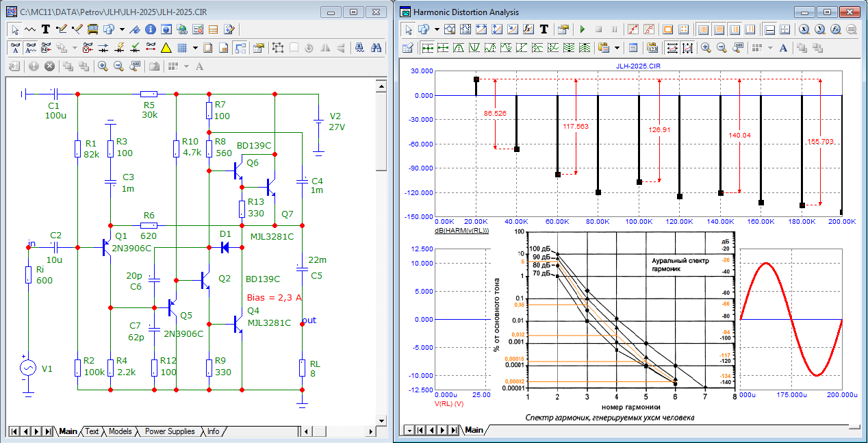Open dropdown arrow next to schematic grid icon
868x443 pixels.
(196, 48)
